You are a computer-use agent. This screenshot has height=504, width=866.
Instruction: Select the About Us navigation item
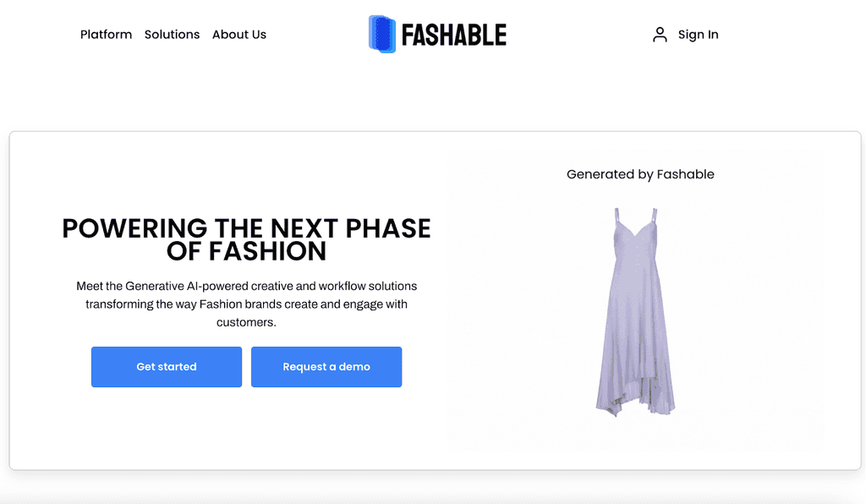tap(239, 35)
